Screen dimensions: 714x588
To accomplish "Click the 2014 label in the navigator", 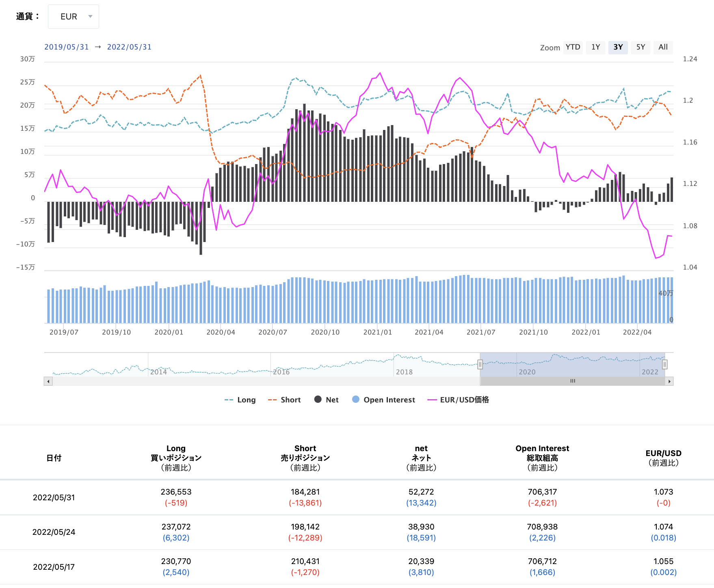I will tap(158, 372).
